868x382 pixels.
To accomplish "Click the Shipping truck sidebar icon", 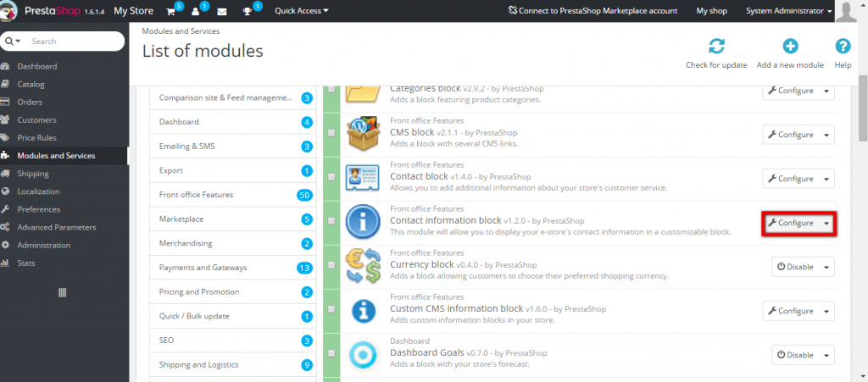I will point(6,174).
